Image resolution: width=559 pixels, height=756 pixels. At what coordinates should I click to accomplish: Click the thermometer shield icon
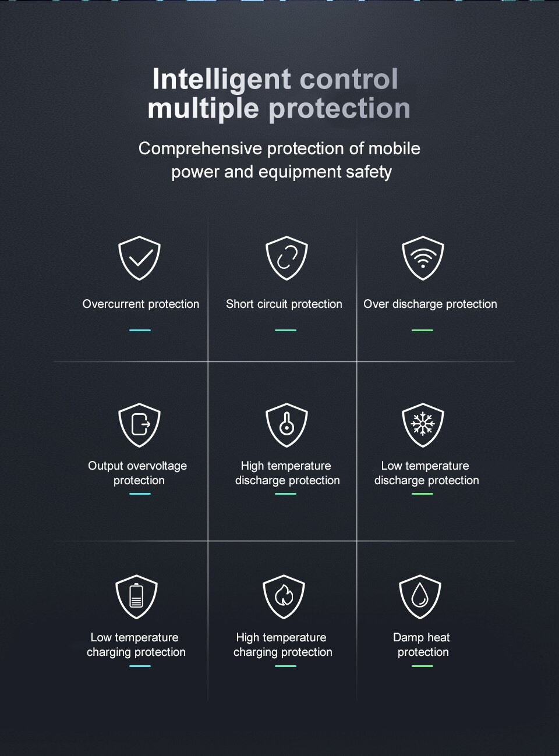286,425
